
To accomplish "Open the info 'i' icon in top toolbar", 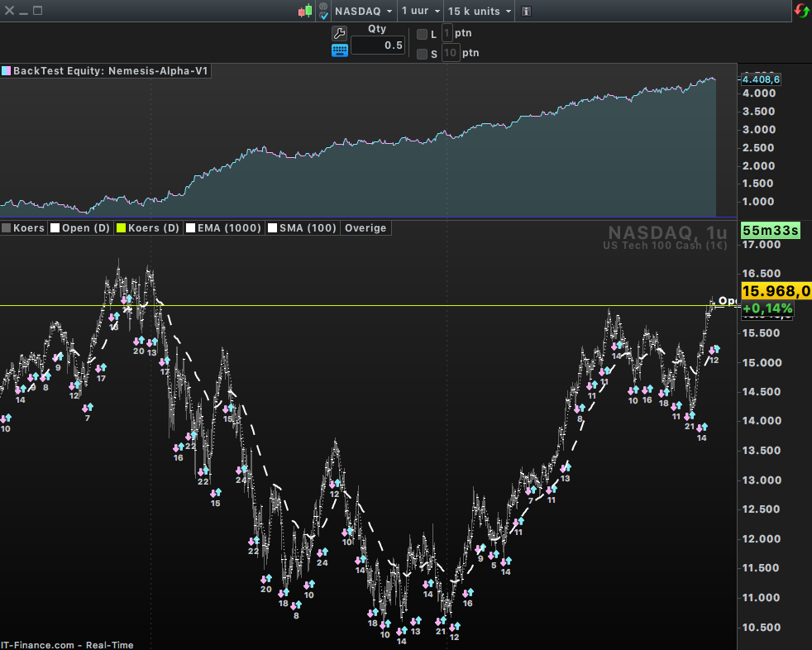I will 526,11.
